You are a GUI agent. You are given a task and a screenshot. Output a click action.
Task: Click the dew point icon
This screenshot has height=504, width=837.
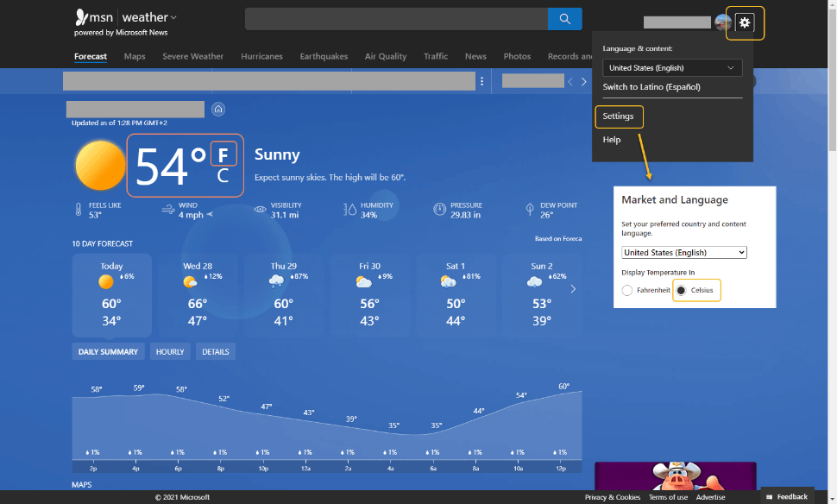(530, 210)
